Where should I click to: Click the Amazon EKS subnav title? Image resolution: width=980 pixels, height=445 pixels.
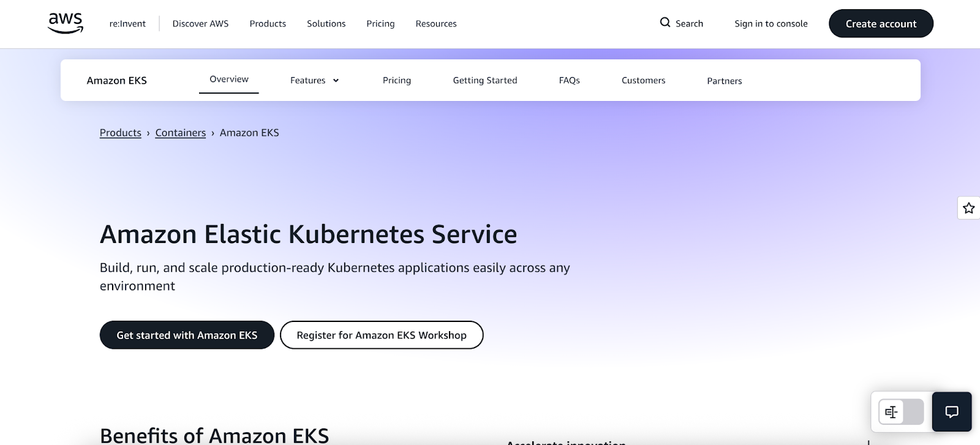click(x=117, y=80)
